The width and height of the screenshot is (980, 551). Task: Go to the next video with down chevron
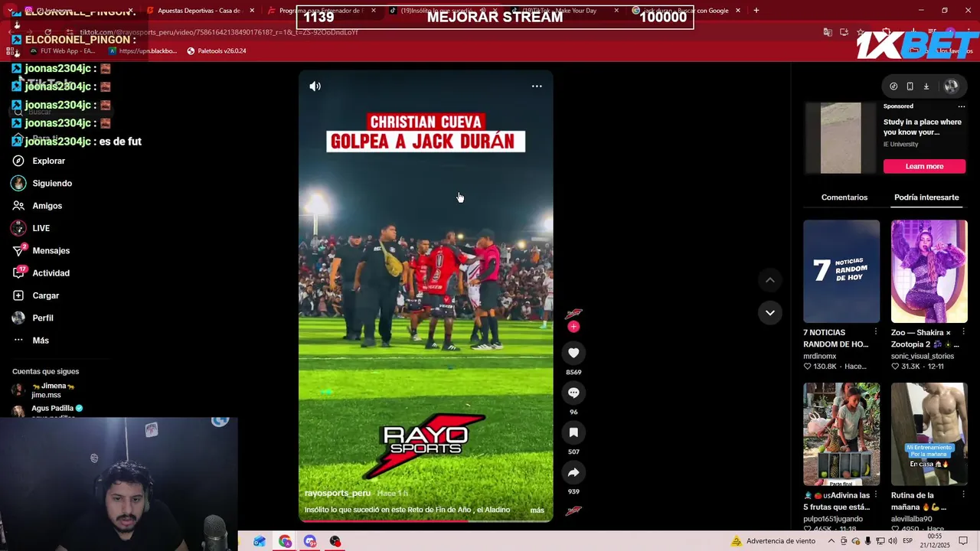pos(770,312)
